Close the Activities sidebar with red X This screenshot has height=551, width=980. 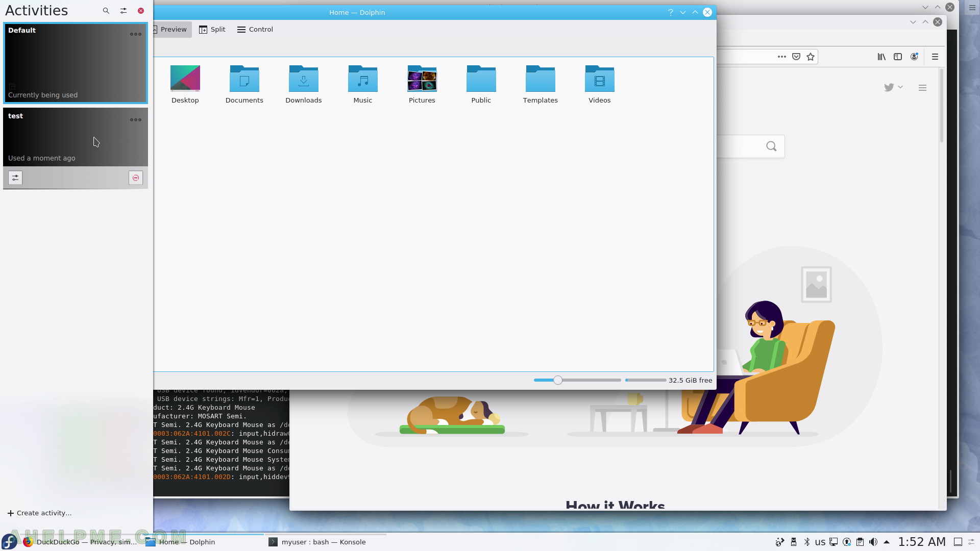tap(141, 11)
